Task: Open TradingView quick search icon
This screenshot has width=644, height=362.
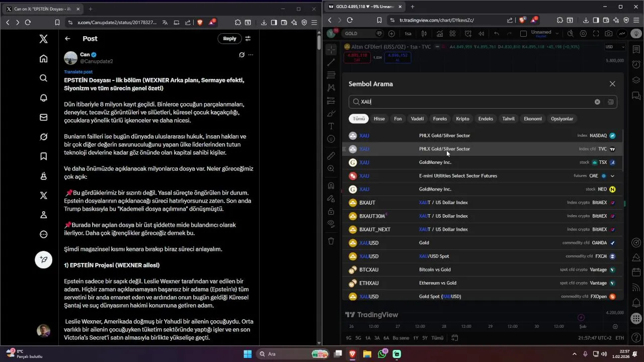Action: click(570, 34)
